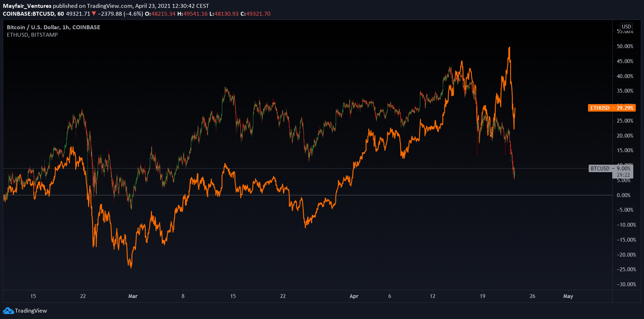This screenshot has height=319, width=644.
Task: Select the ETHUSD 29.29% price label
Action: [x=612, y=108]
